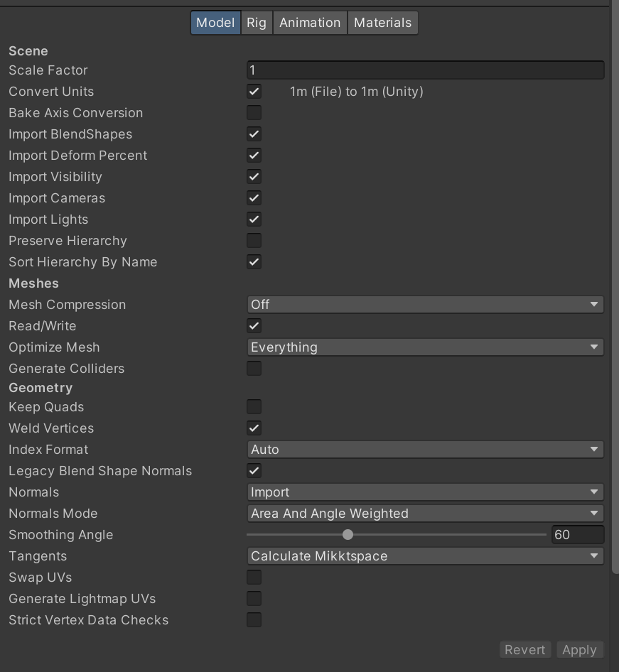Open the Mesh Compression dropdown
The image size is (619, 672).
(425, 305)
